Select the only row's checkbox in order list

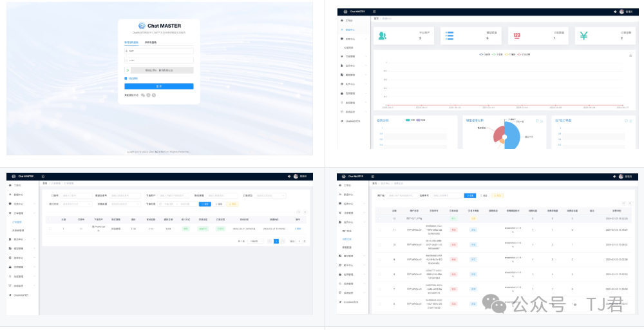pos(50,228)
